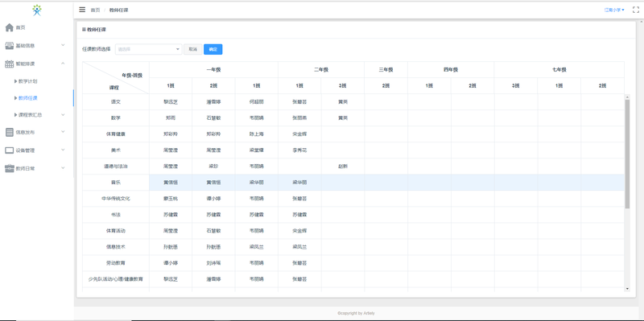The image size is (644, 321).
Task: Open the 任课教师选择 dropdown
Action: [148, 49]
